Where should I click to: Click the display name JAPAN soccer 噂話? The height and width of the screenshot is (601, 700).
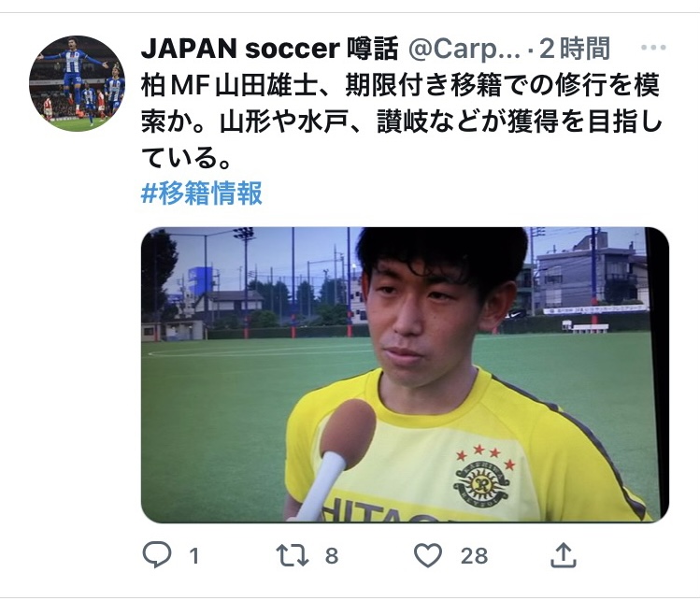coord(270,49)
